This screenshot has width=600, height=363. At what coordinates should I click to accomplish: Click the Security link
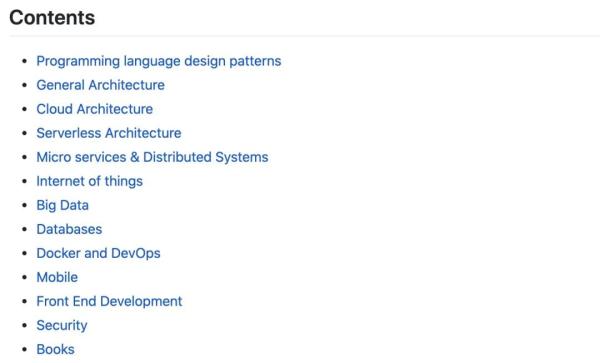click(62, 326)
